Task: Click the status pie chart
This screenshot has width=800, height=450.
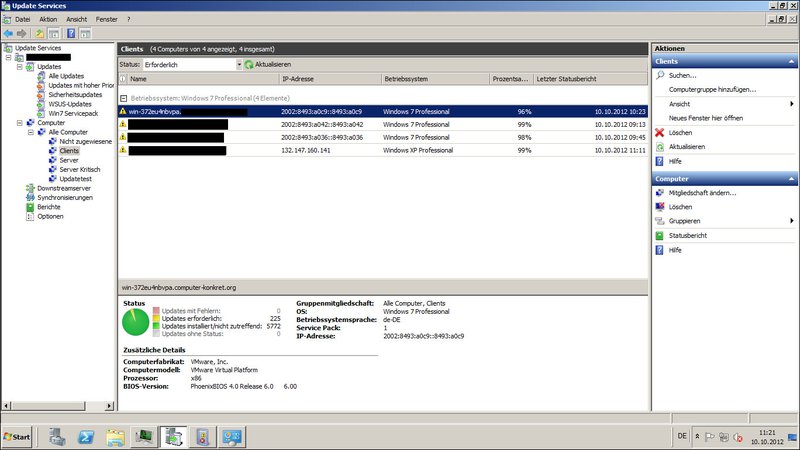Action: point(136,322)
